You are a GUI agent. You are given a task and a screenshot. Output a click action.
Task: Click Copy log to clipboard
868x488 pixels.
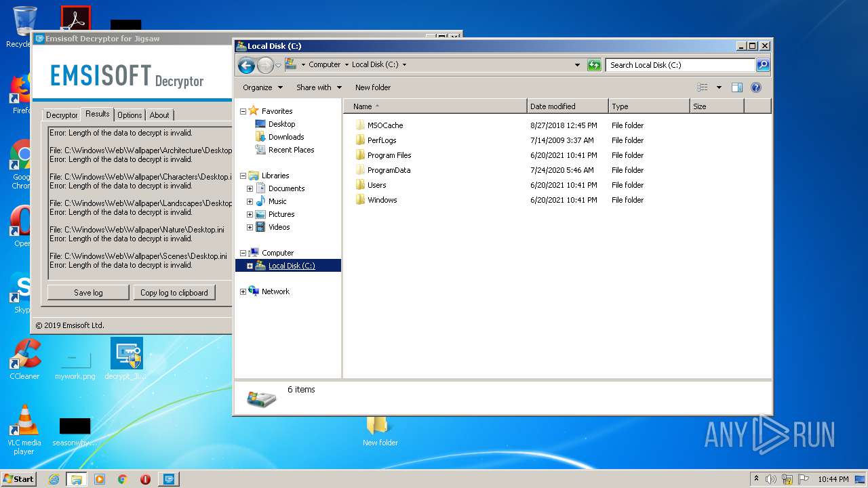tap(174, 293)
